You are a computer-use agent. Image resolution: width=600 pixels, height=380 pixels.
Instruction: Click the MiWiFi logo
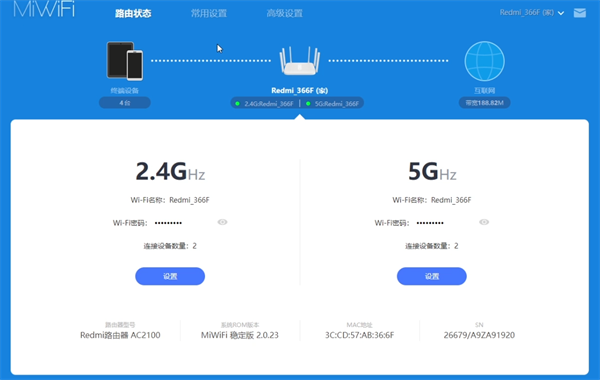pos(44,9)
